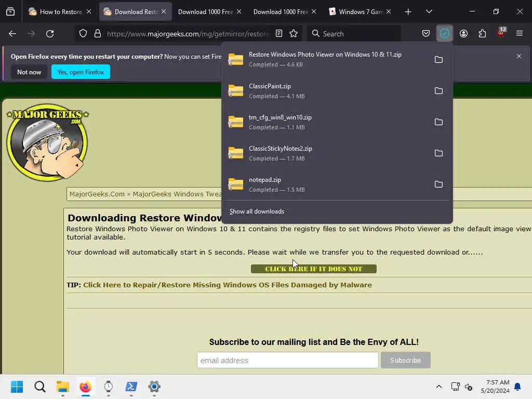Toggle the Downloads toolbar button
The image size is (532, 399).
[x=445, y=34]
